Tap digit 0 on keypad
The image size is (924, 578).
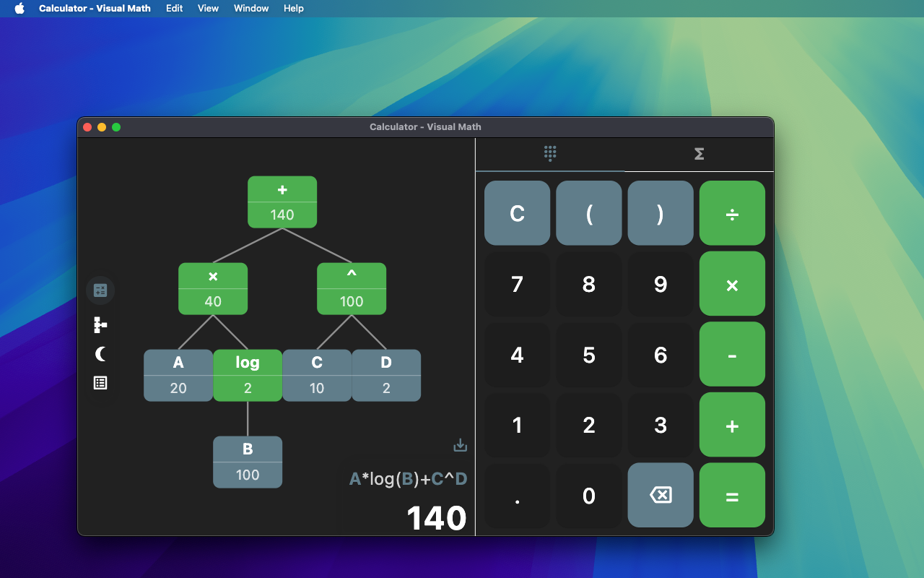589,495
